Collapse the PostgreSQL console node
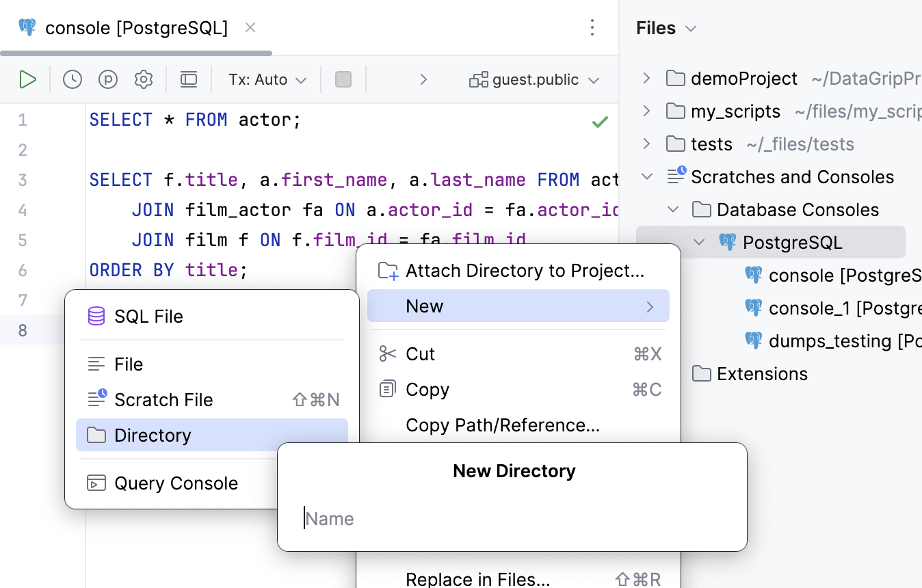This screenshot has width=922, height=588. 698,242
